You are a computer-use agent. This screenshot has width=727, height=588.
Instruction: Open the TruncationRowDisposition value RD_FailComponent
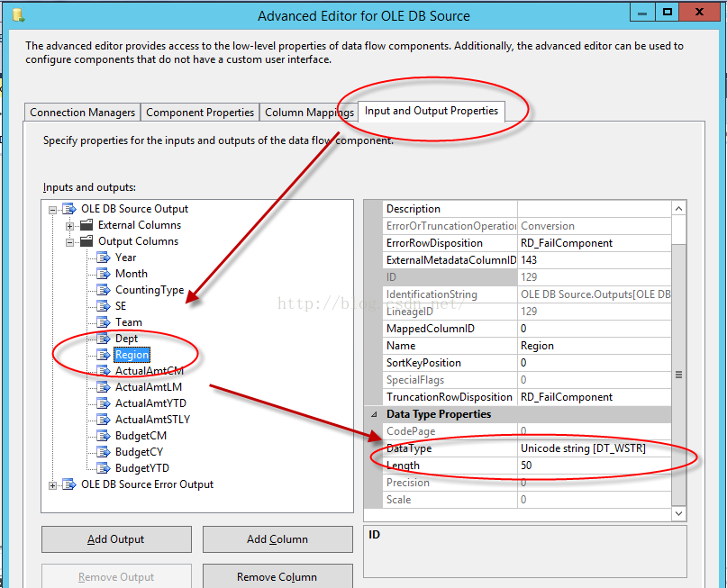(595, 397)
